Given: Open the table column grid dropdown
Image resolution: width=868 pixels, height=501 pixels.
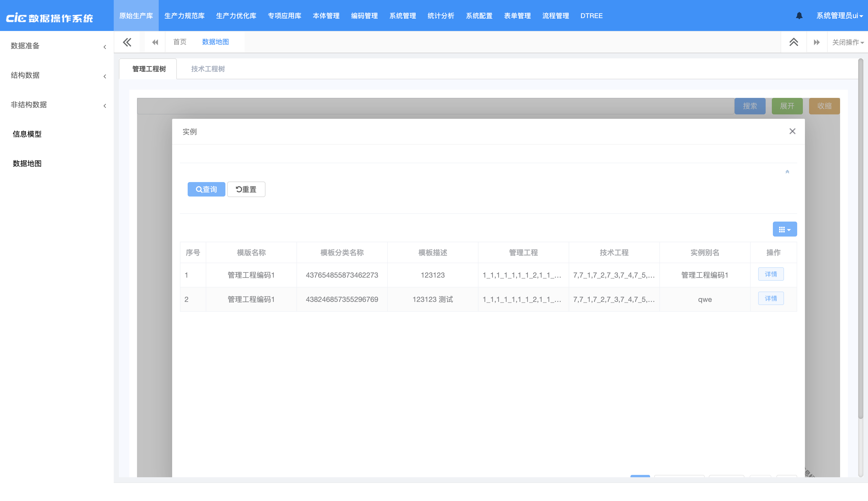Looking at the screenshot, I should tap(784, 229).
